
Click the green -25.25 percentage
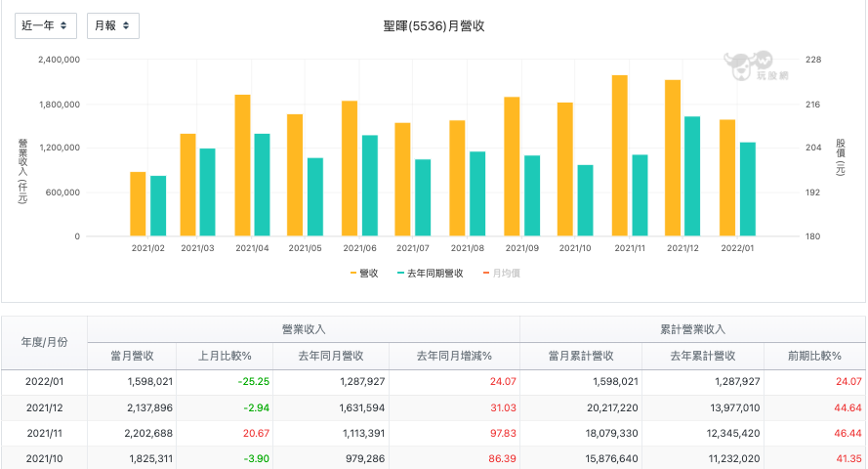(x=254, y=381)
